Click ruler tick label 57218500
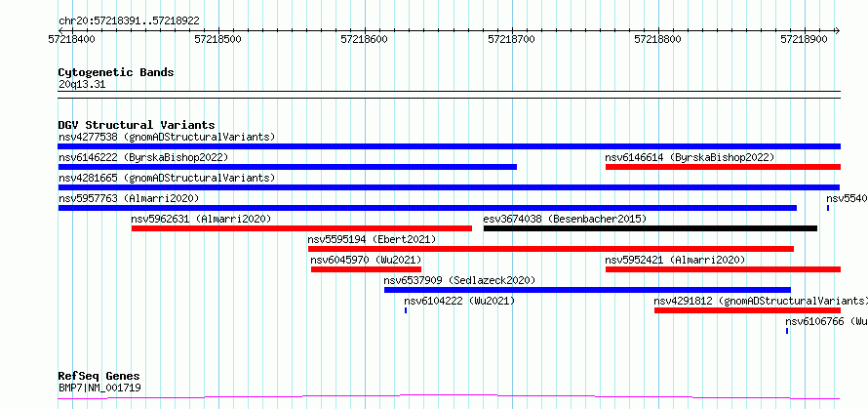Image resolution: width=868 pixels, height=409 pixels. click(218, 39)
